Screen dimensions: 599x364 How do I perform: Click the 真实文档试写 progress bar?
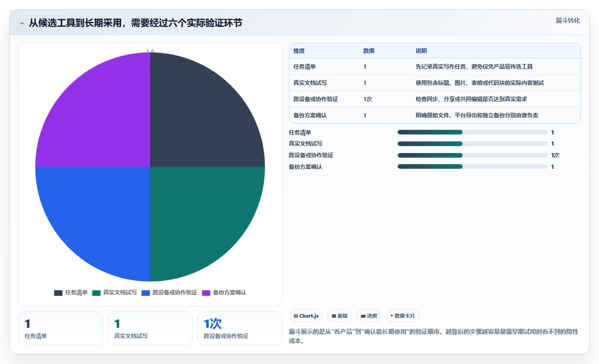point(472,144)
